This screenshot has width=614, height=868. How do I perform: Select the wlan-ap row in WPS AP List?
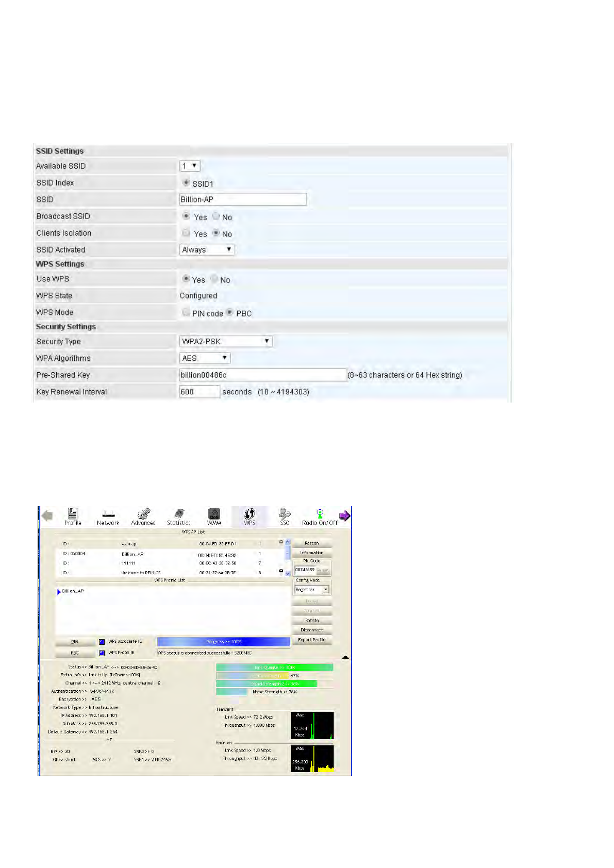coord(170,544)
